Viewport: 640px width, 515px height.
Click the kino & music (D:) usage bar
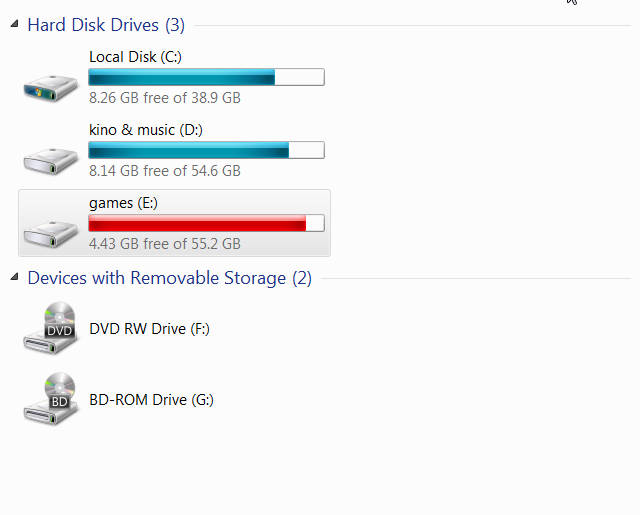[x=206, y=150]
